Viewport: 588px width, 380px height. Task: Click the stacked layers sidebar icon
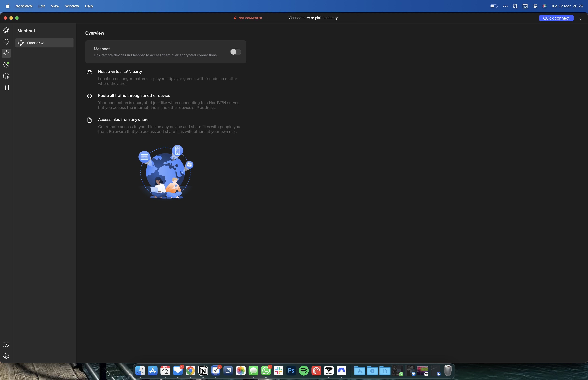pos(6,76)
